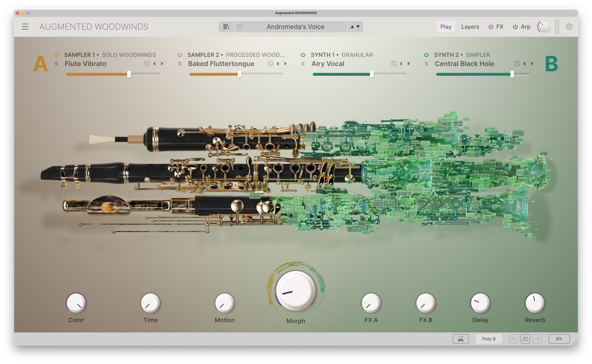The height and width of the screenshot is (364, 592).
Task: Open Baked Fluttertongue sound selector
Action: [x=221, y=64]
